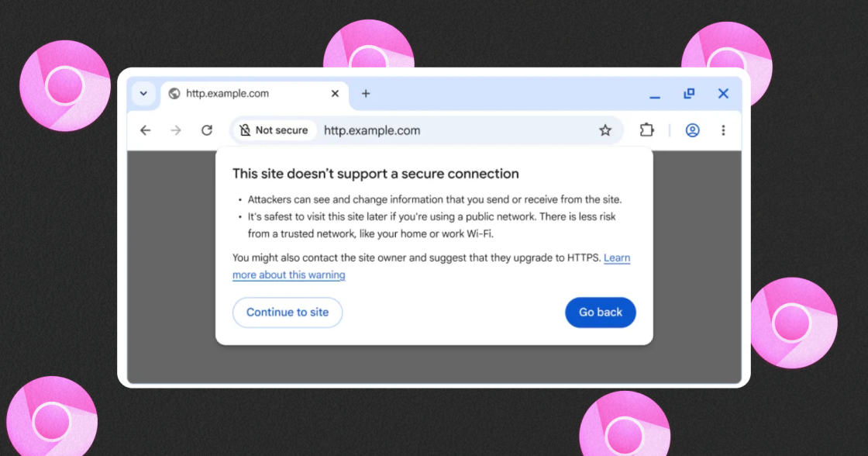Open the Extensions puzzle-piece icon

coord(647,130)
